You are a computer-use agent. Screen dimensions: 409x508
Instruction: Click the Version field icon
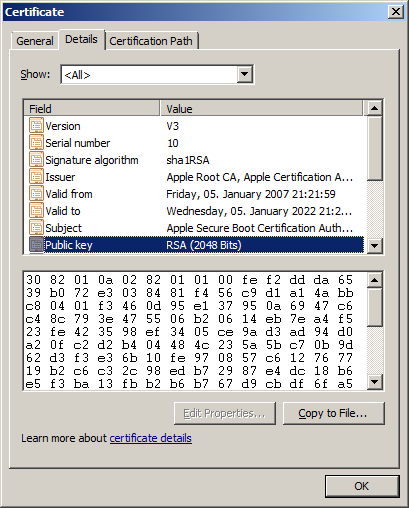(36, 126)
